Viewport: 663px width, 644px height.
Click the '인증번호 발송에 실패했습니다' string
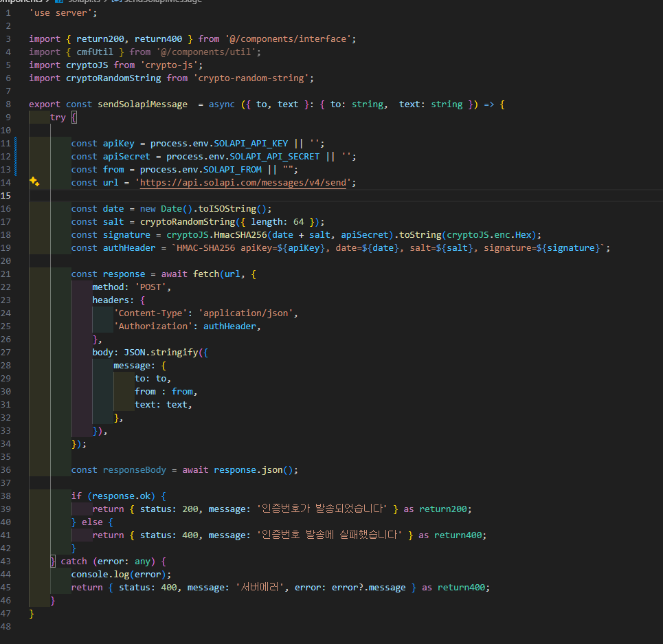click(x=329, y=535)
